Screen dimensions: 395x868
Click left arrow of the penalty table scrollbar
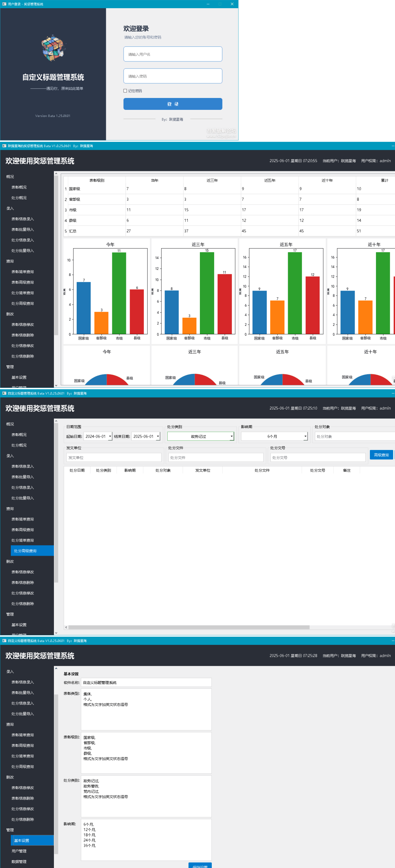66,627
